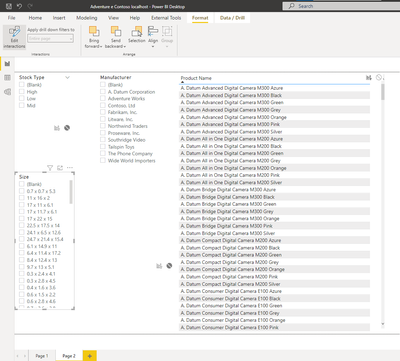
Task: Switch to Home ribbon tab
Action: click(x=35, y=18)
